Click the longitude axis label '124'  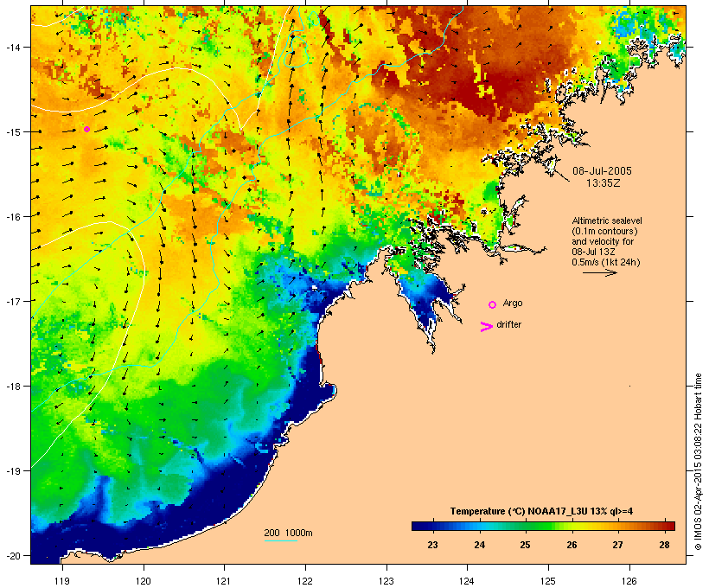tap(467, 581)
